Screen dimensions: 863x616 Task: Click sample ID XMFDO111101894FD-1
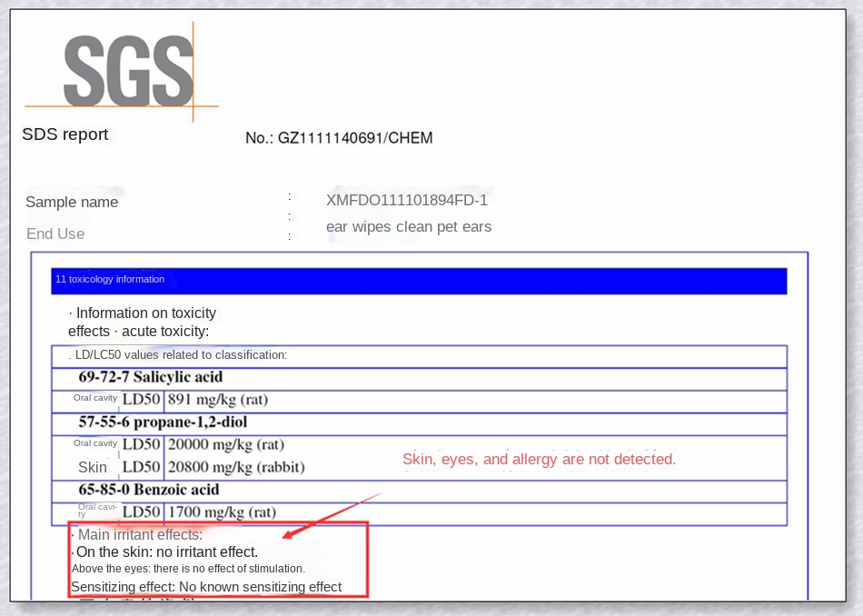pos(407,200)
